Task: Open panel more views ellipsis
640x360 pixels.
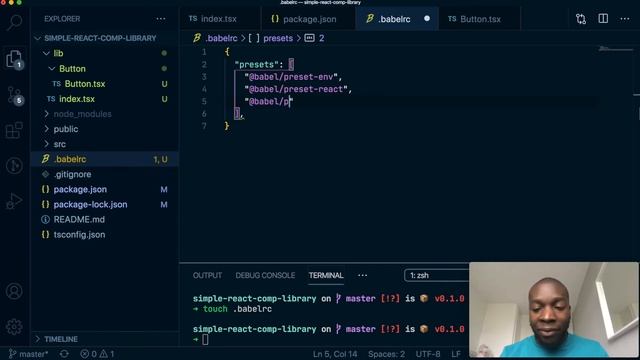Action: [x=362, y=276]
